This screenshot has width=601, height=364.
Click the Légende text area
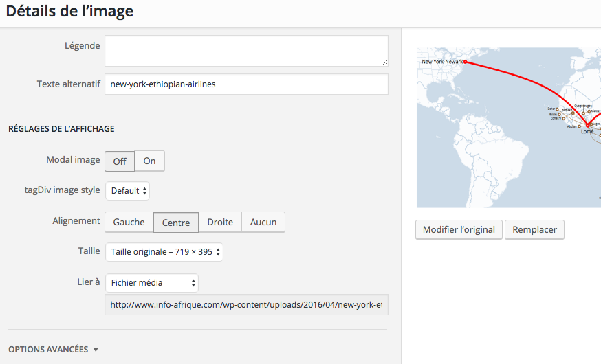click(x=246, y=51)
